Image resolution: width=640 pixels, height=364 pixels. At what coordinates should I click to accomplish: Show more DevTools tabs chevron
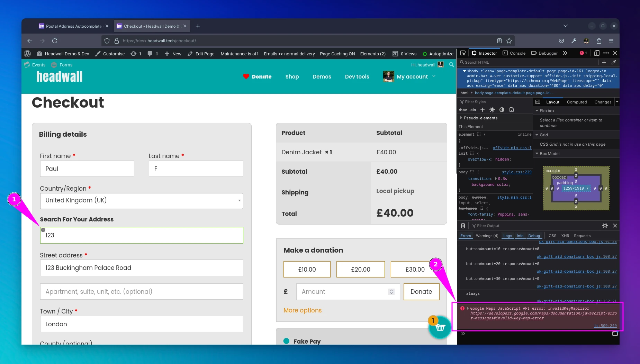565,53
